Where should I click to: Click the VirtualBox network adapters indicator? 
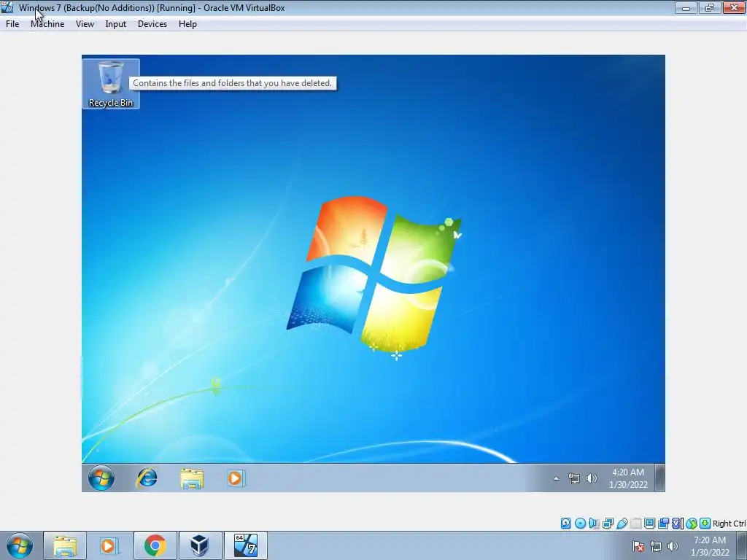click(608, 524)
